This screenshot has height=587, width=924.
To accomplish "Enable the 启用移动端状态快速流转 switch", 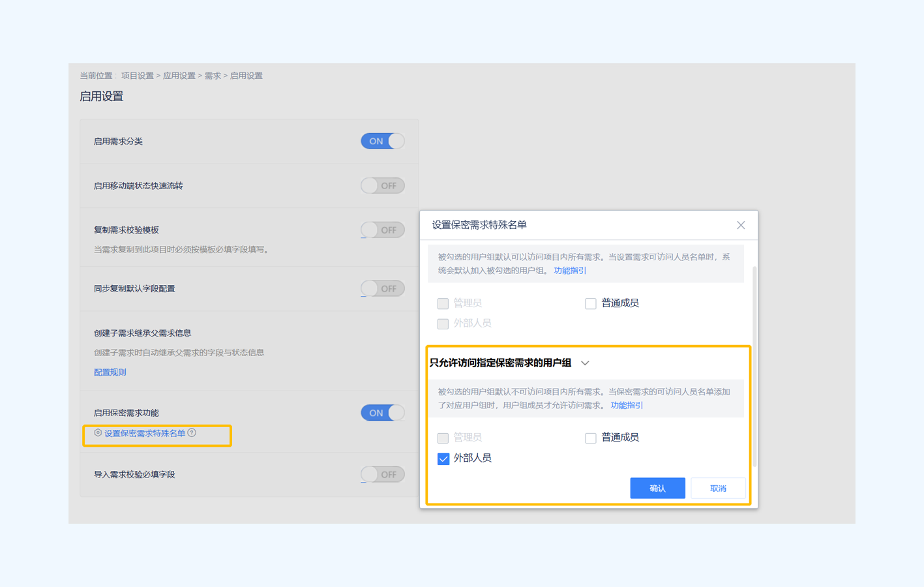I will click(x=383, y=186).
